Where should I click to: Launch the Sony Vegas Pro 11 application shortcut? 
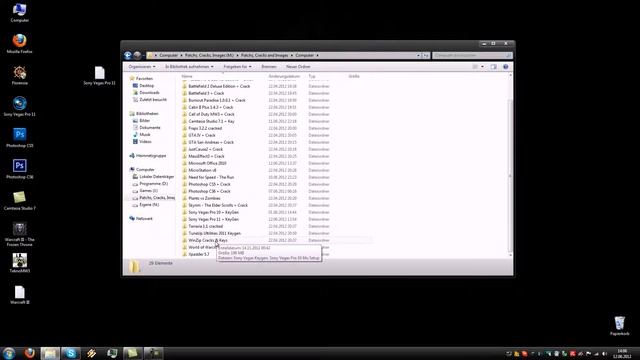click(19, 106)
